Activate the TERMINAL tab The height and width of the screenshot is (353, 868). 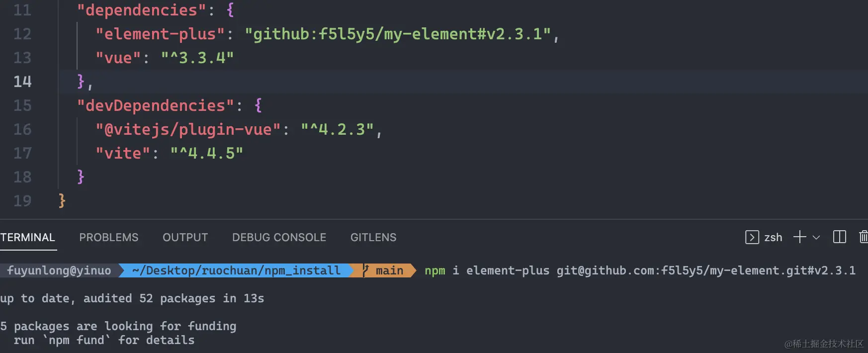pos(28,238)
